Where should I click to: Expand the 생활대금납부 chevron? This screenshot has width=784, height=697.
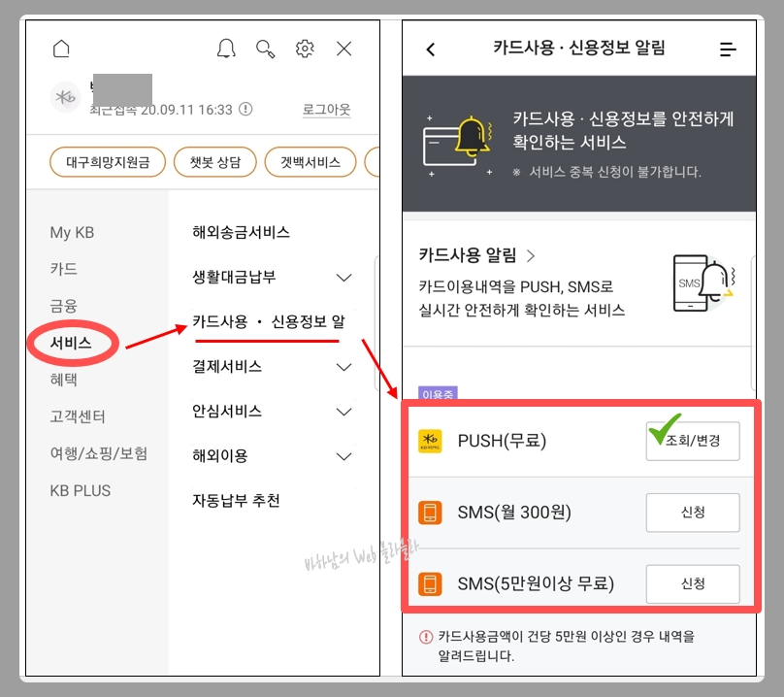point(344,278)
